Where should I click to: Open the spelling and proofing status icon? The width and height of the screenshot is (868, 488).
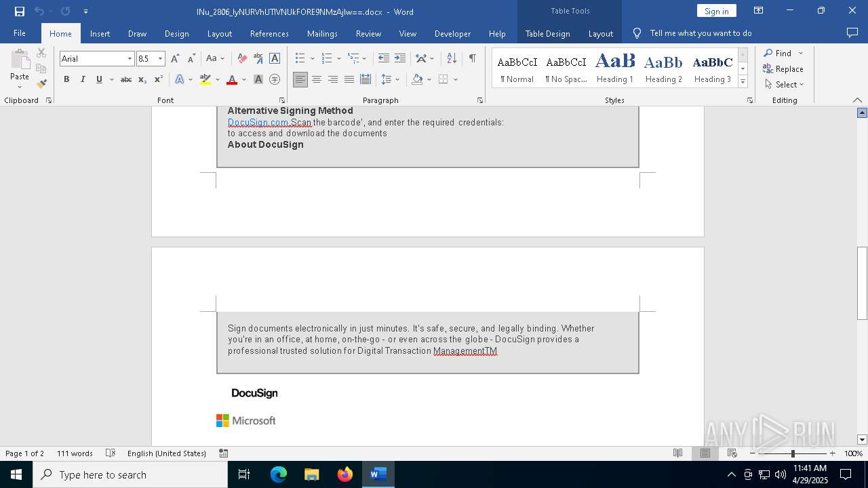(111, 453)
